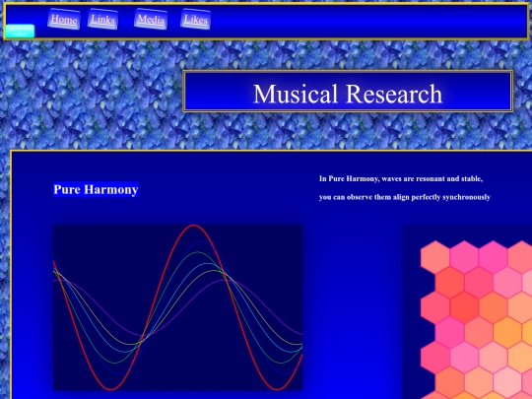Click text 'you can observe them align perfectly synchronously'
The width and height of the screenshot is (532, 399).
(x=405, y=197)
